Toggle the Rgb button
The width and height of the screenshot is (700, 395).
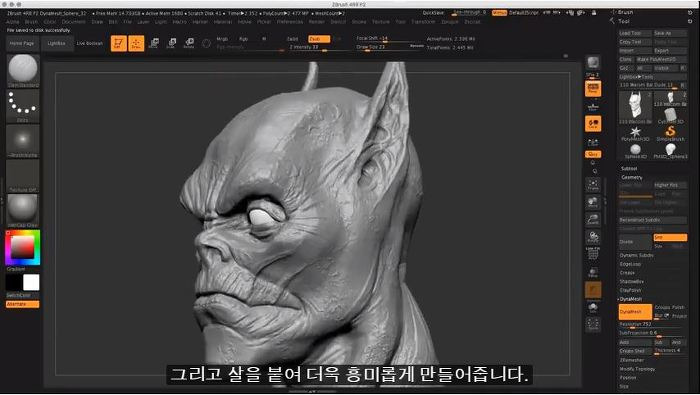pyautogui.click(x=243, y=39)
